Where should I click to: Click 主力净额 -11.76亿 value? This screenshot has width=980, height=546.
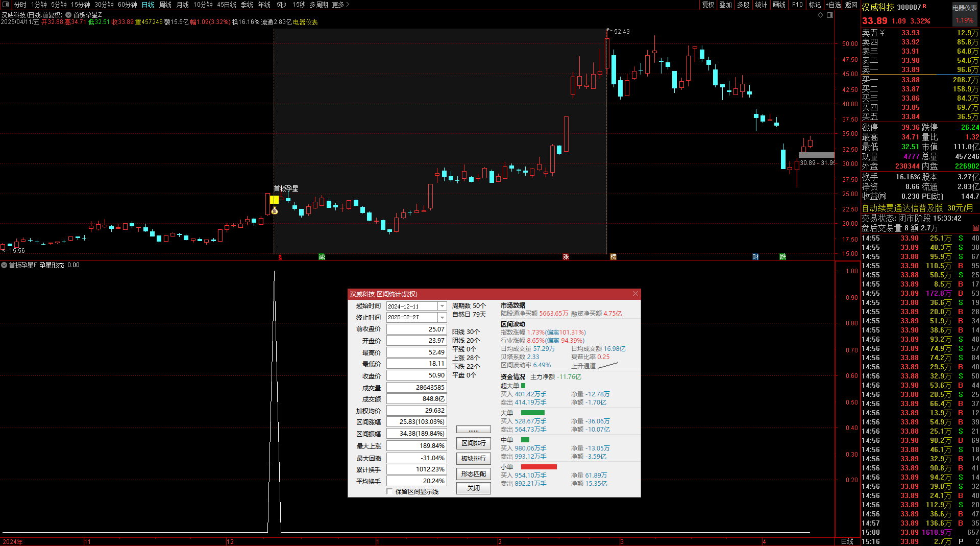pyautogui.click(x=569, y=377)
